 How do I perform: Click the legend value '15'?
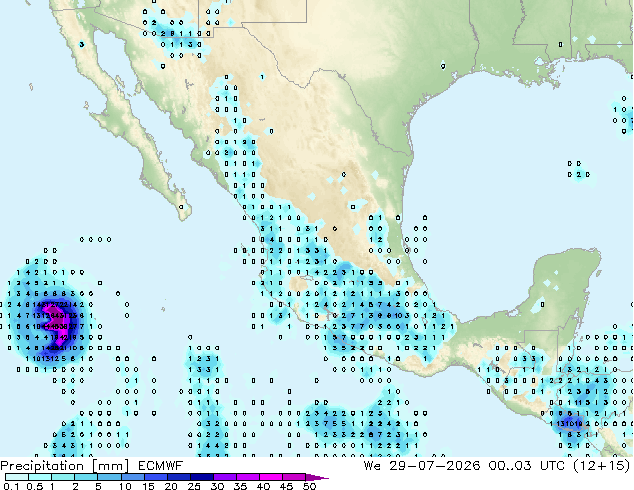point(148,486)
